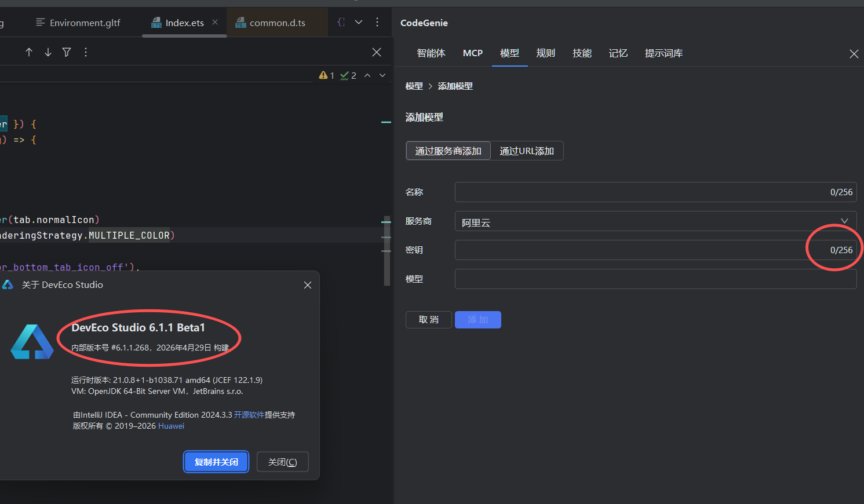Click the 名称 input field
Image resolution: width=864 pixels, height=504 pixels.
tap(655, 192)
